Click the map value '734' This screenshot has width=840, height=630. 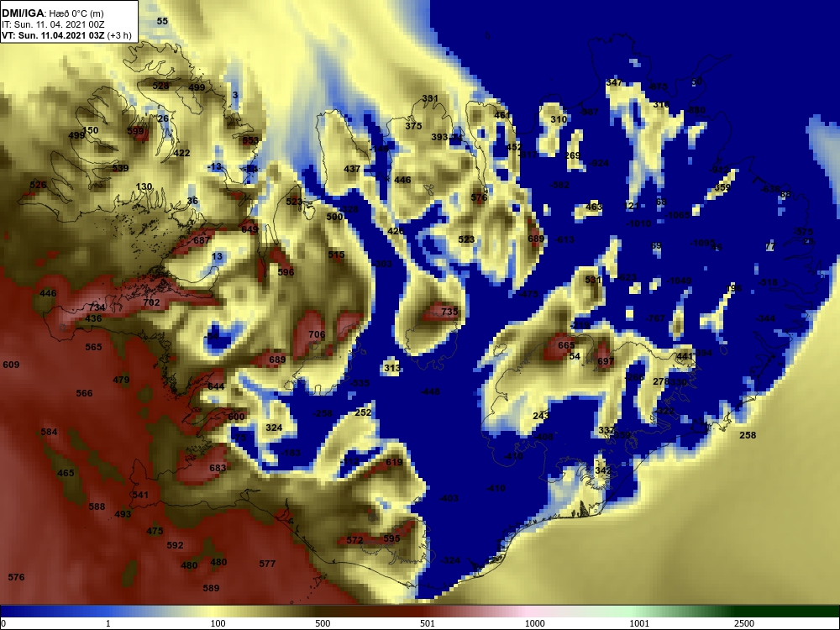[x=97, y=307]
